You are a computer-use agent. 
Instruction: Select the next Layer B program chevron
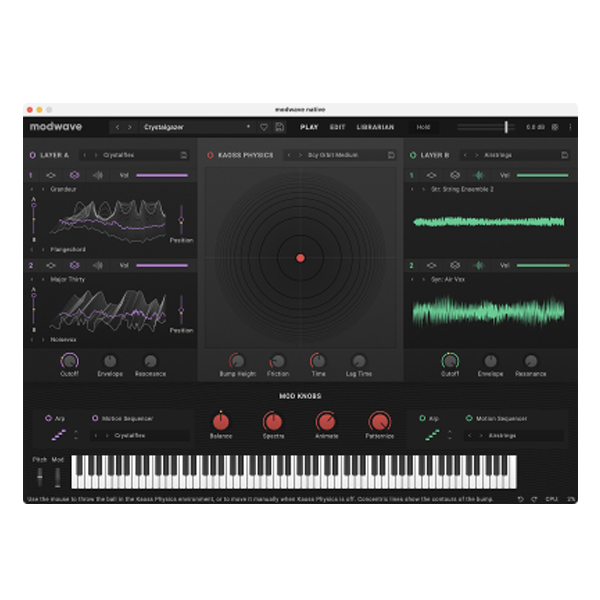tap(476, 155)
